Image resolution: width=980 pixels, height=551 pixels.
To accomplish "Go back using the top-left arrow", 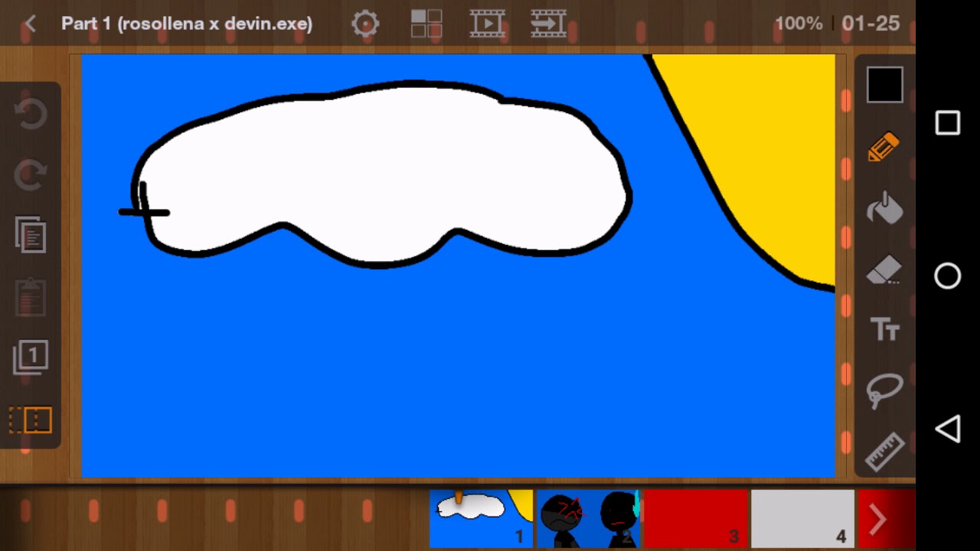I will tap(30, 24).
